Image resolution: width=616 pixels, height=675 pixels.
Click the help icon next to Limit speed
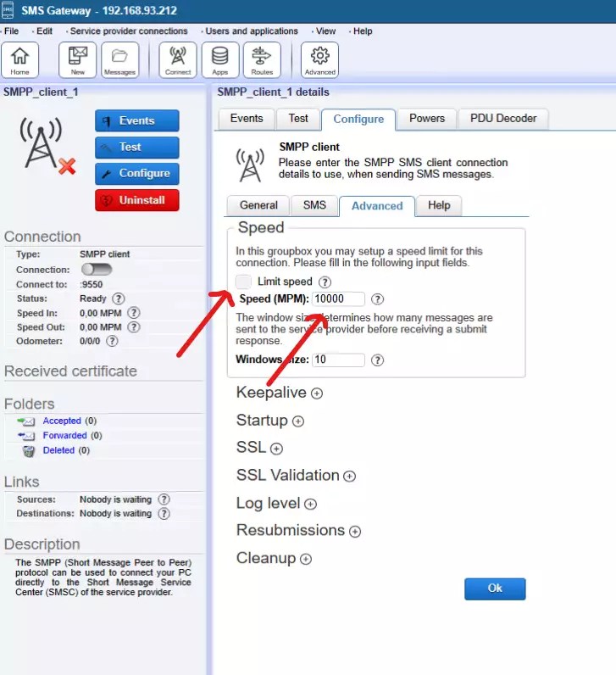coord(325,282)
